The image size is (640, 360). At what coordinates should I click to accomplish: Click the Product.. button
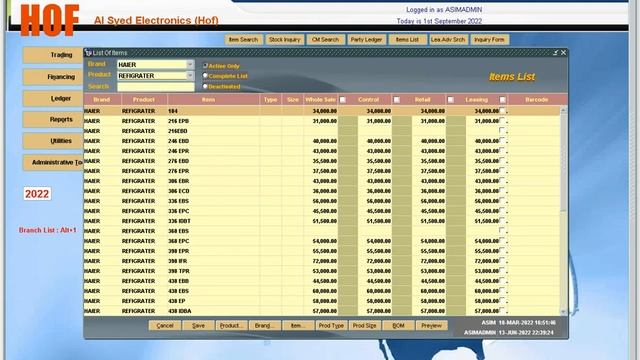coord(231,325)
